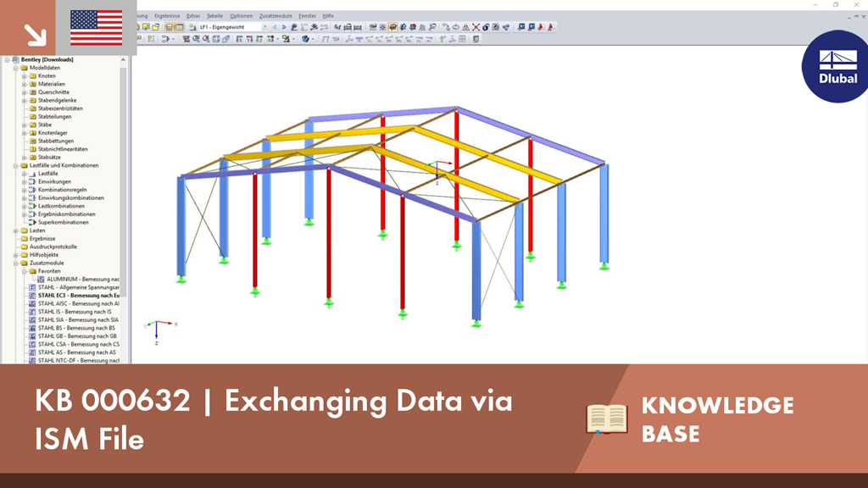
Task: Click the last icon in second toolbar row
Action: point(476,39)
